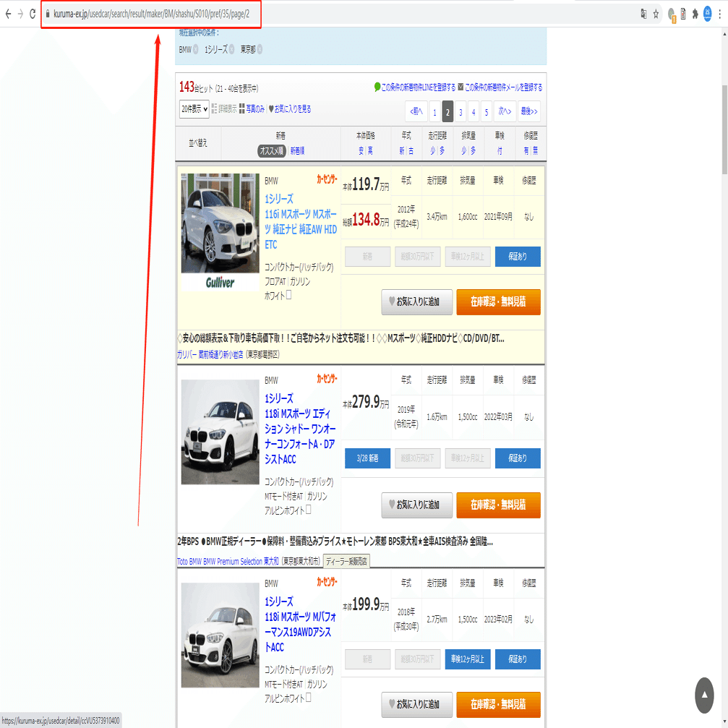Image resolution: width=728 pixels, height=728 pixels.
Task: Go to results page 5
Action: point(487,111)
